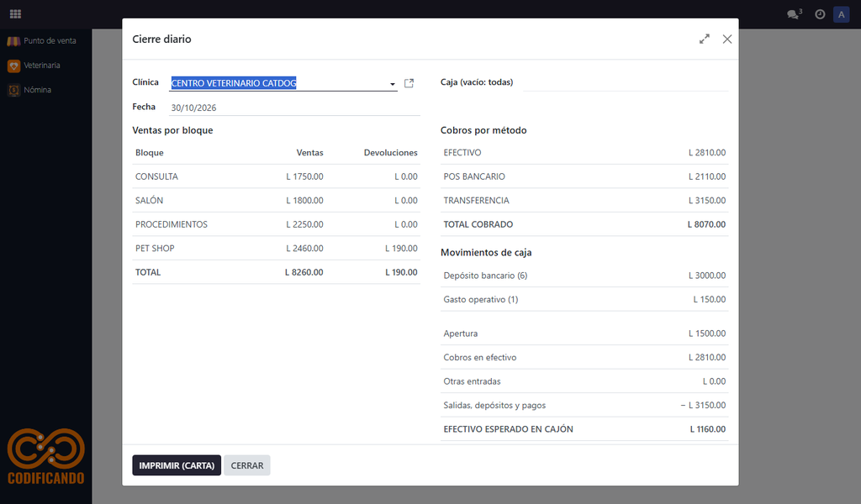Click the Otras entradas row label
Viewport: 861px width, 504px height.
[473, 381]
